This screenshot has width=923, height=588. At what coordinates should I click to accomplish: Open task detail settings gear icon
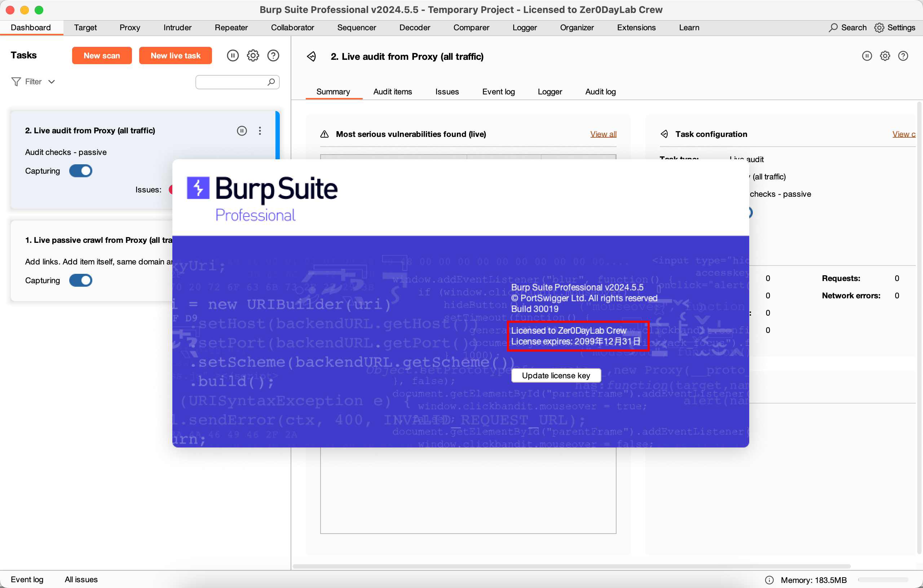click(885, 56)
